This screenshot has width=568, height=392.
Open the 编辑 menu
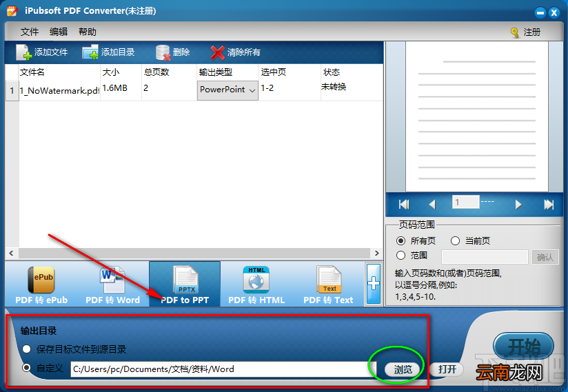(x=59, y=32)
